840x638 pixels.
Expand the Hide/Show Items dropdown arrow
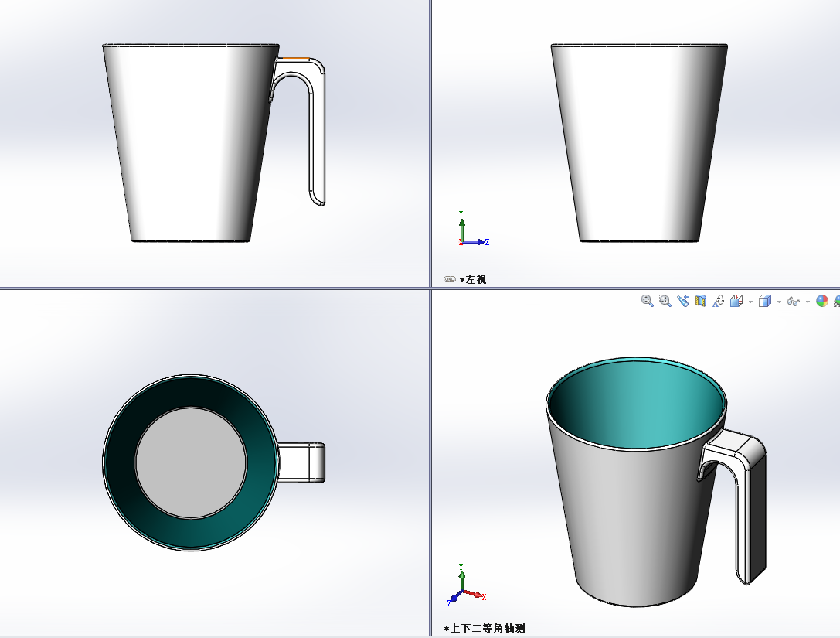[x=808, y=302]
